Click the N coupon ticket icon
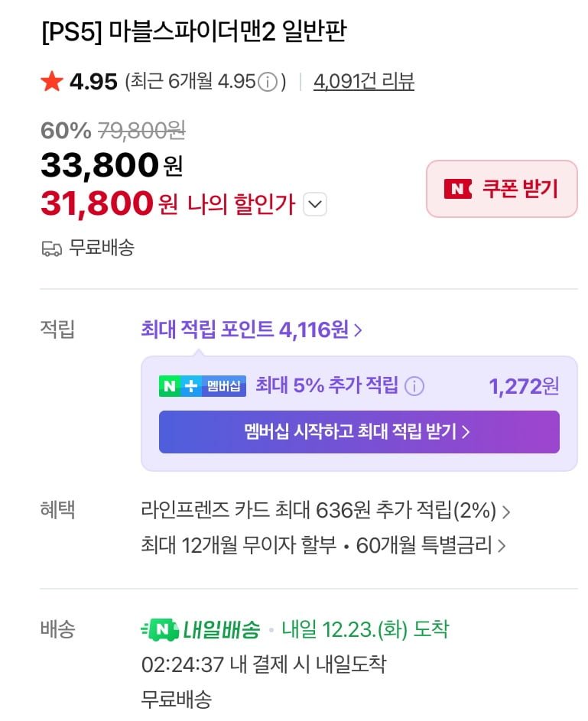The image size is (588, 721). click(x=458, y=189)
